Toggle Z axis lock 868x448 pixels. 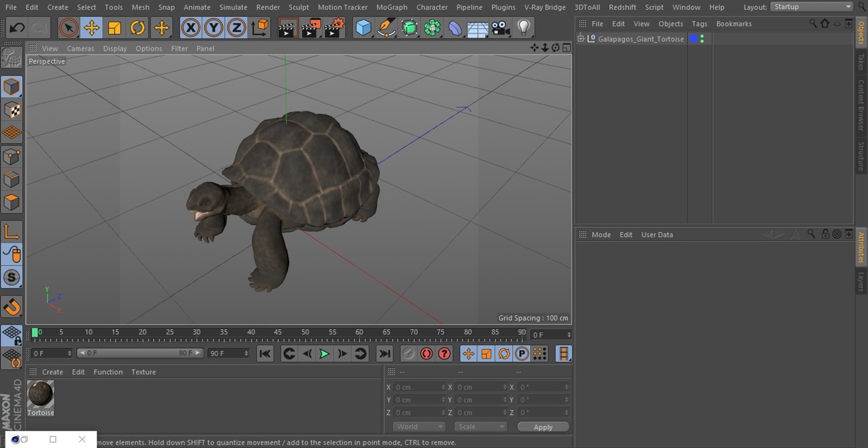click(x=236, y=28)
